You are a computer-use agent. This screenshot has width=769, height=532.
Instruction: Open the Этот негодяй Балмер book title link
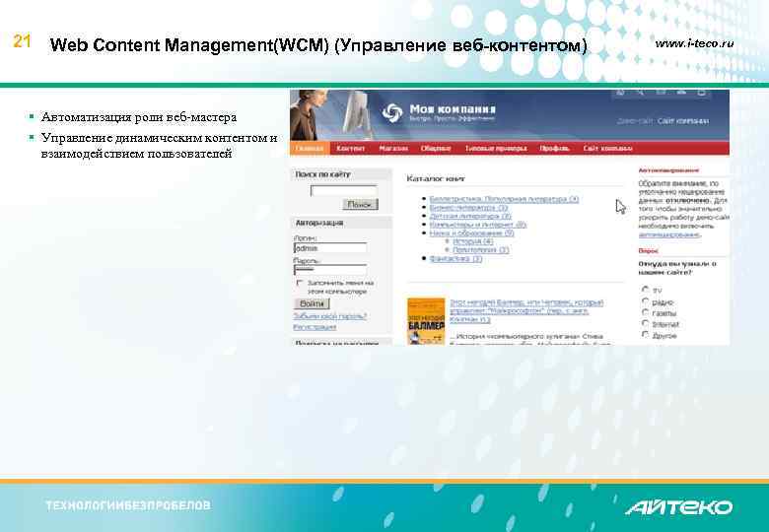[526, 311]
